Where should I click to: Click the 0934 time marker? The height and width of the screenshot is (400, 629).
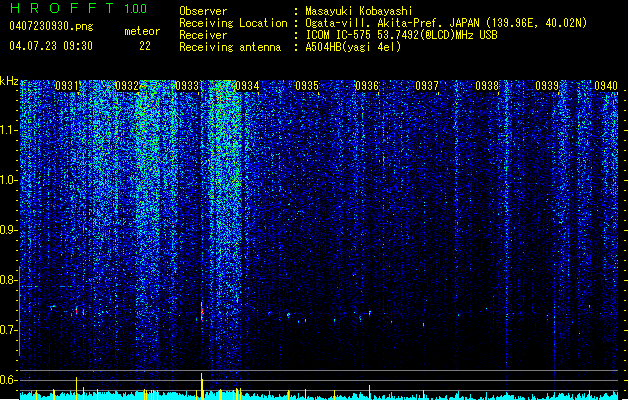247,86
